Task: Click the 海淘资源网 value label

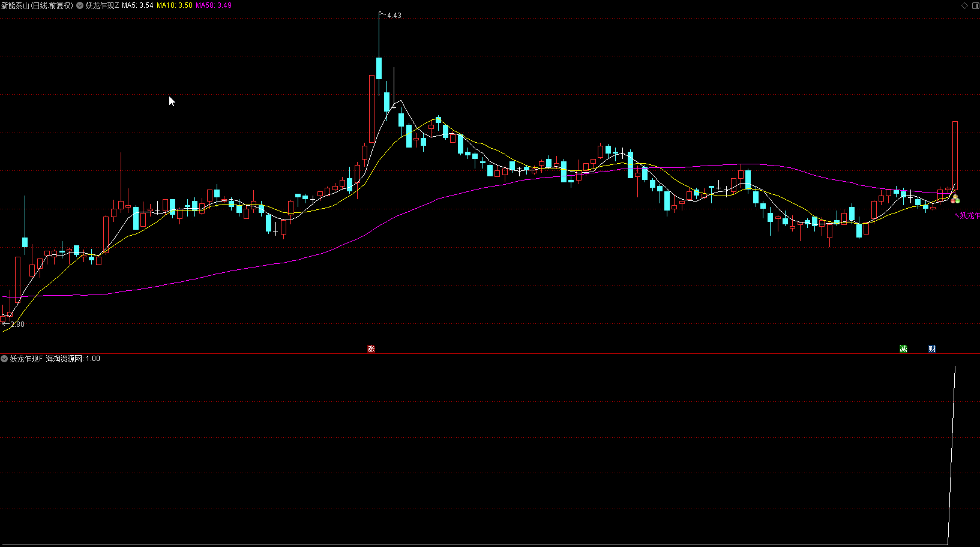Action: tap(73, 359)
